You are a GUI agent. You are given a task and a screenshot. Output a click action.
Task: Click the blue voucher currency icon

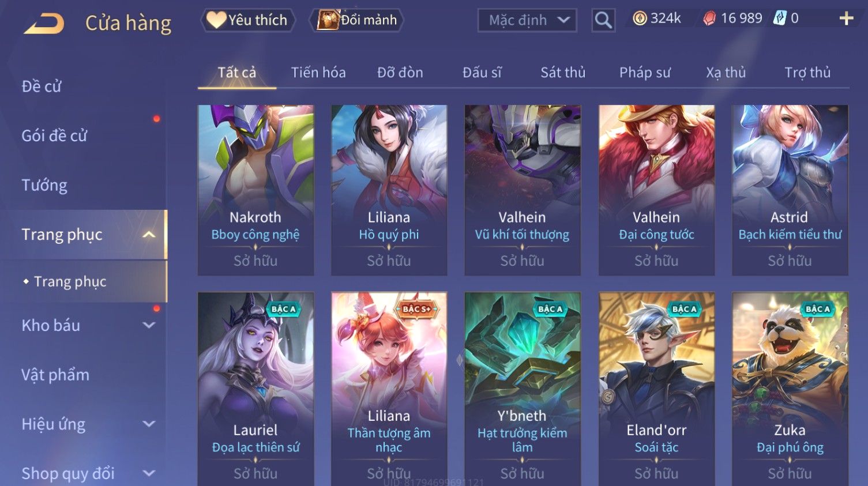pyautogui.click(x=780, y=18)
